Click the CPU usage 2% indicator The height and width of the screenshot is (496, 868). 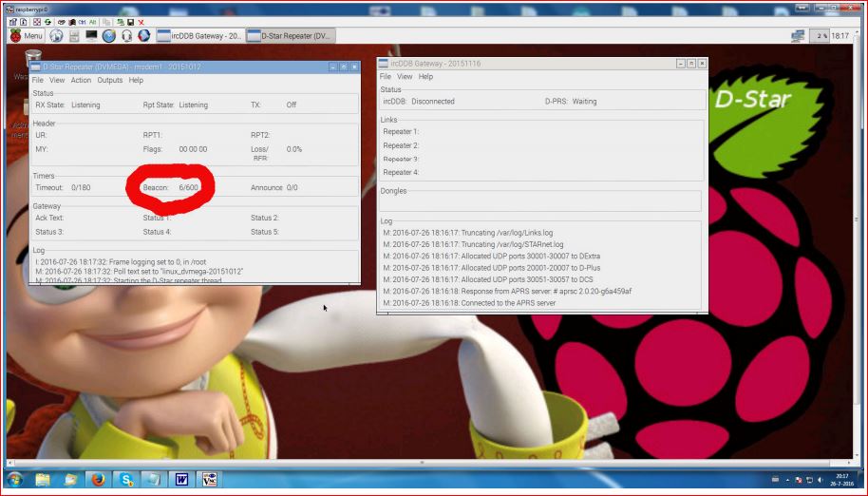(x=820, y=36)
